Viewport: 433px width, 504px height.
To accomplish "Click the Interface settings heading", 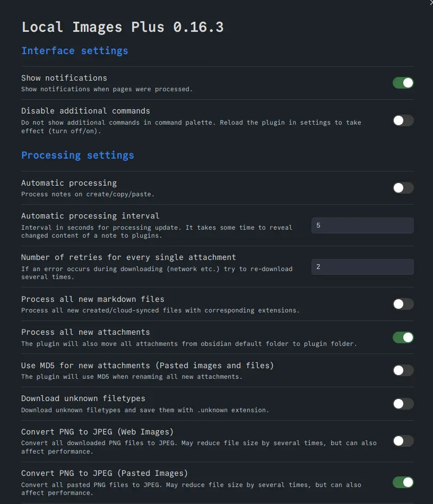I will (x=74, y=51).
